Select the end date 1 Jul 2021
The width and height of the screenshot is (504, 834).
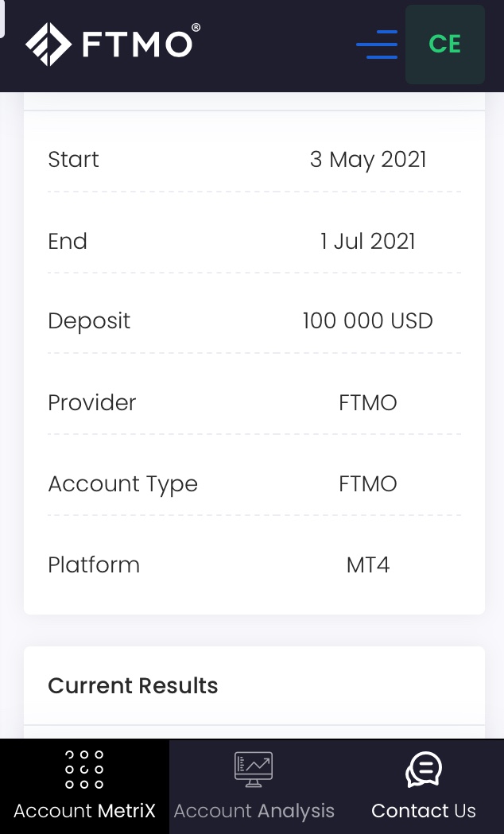[x=368, y=242]
